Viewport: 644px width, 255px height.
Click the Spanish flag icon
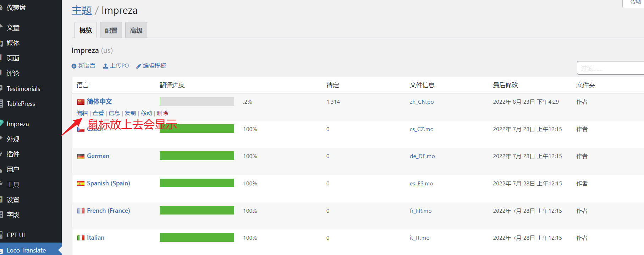point(81,184)
